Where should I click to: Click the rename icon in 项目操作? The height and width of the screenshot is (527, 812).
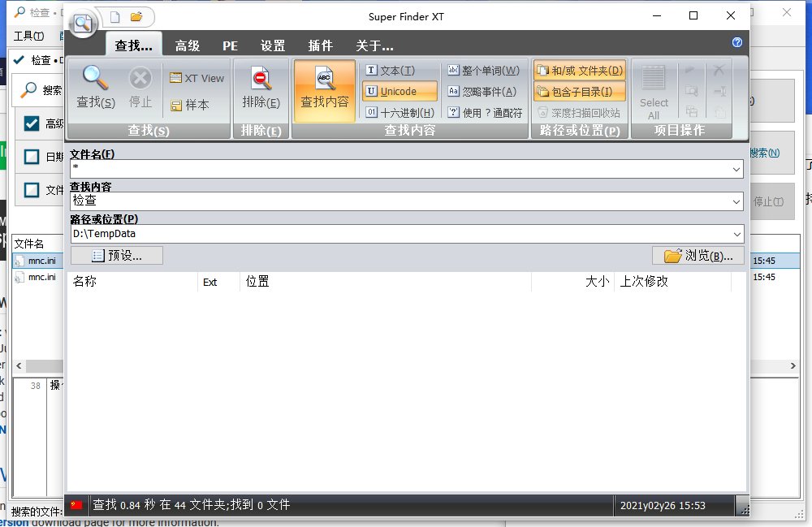719,92
